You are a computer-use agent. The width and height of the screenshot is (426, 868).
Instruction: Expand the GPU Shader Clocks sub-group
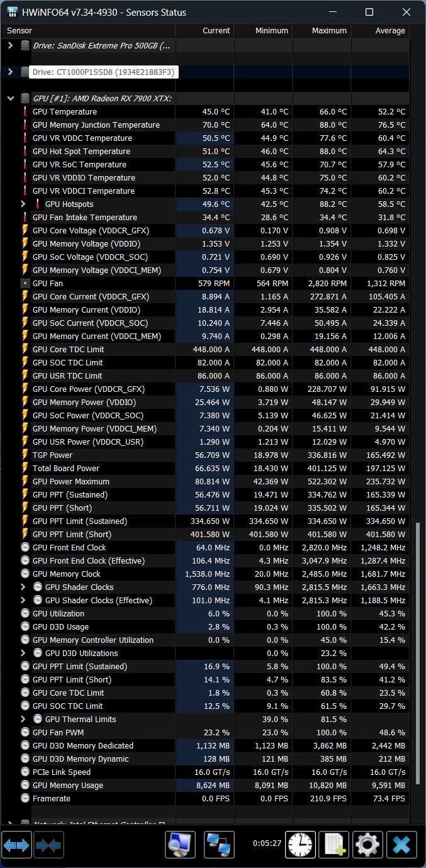[23, 587]
